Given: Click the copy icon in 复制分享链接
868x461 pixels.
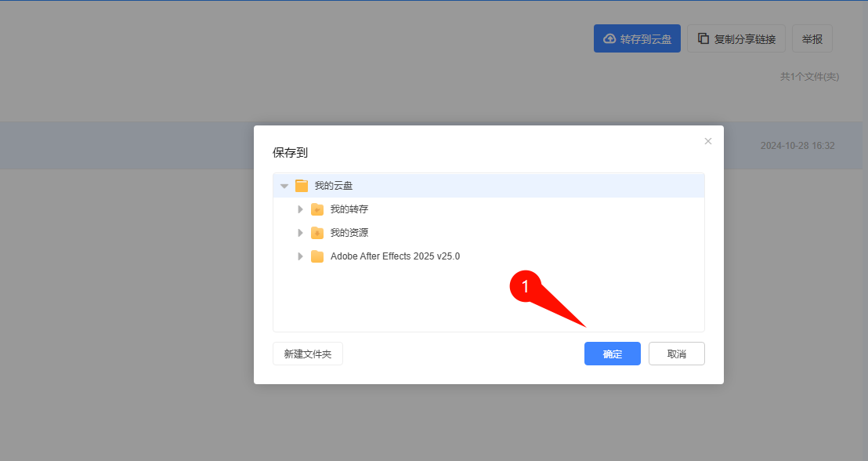Looking at the screenshot, I should tap(703, 38).
